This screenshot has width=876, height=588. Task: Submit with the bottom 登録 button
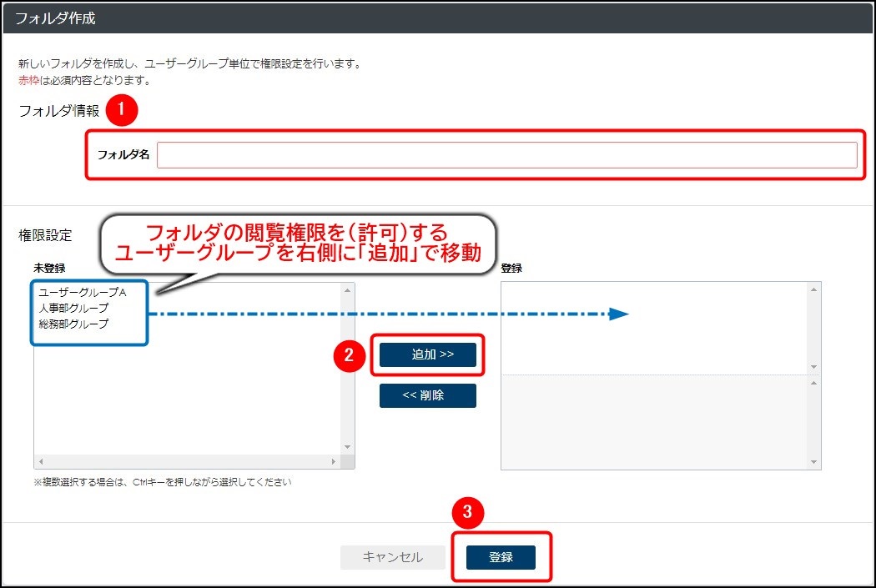[x=501, y=557]
